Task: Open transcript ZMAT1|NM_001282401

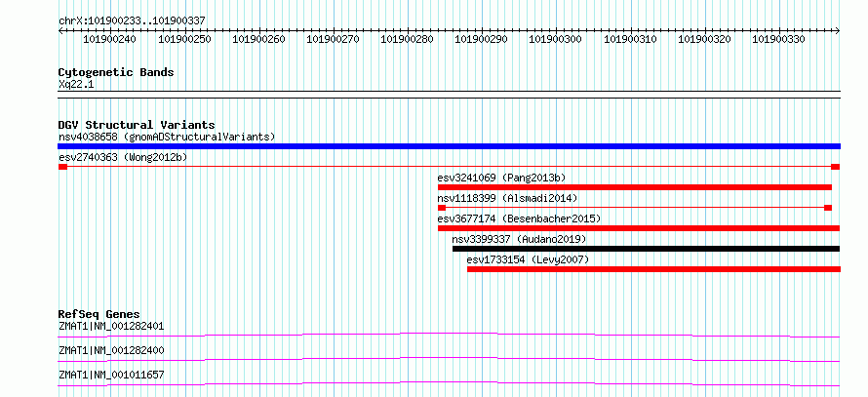Action: click(x=111, y=326)
